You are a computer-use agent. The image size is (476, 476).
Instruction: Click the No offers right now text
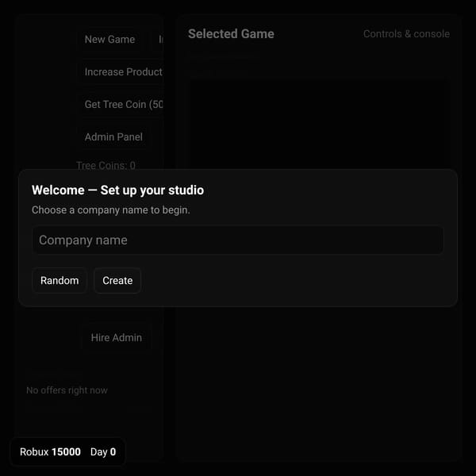pos(67,390)
